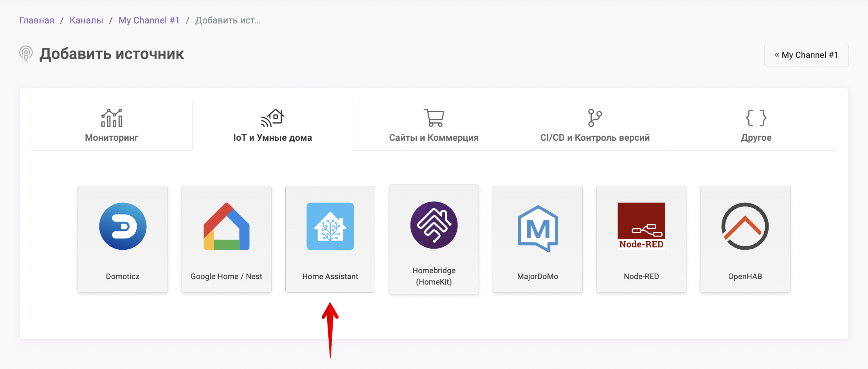Viewport: 868px width, 369px height.
Task: Open the Сайты и Коммерция tab
Action: [x=434, y=125]
